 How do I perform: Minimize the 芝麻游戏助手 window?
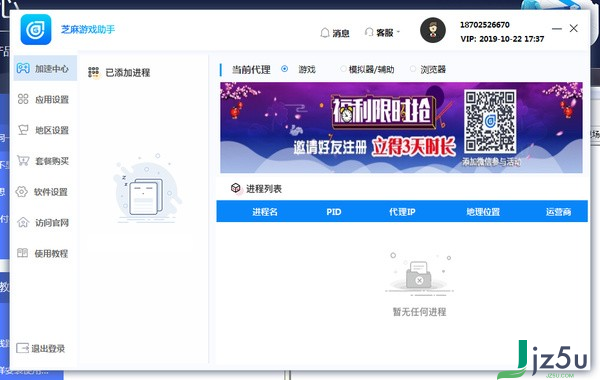pyautogui.click(x=557, y=29)
